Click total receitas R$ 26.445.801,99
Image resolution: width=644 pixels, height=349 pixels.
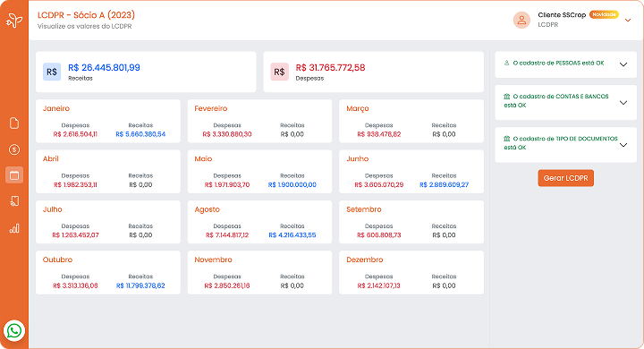104,67
